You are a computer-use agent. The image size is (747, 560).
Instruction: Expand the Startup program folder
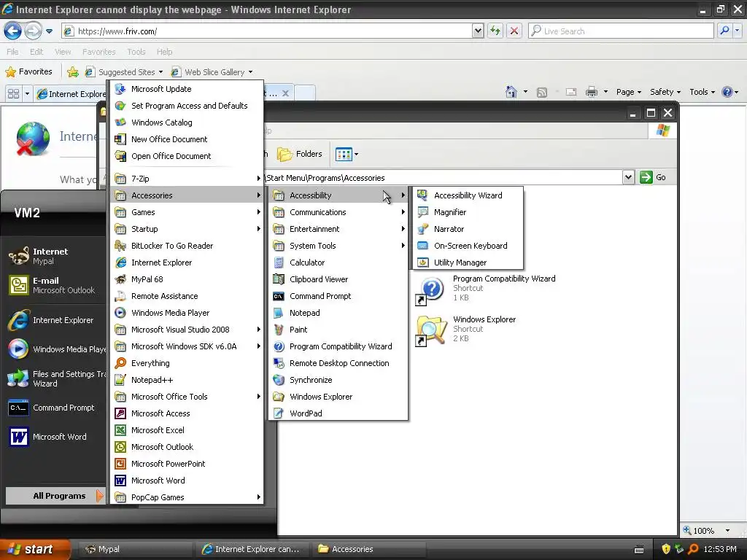(x=187, y=228)
